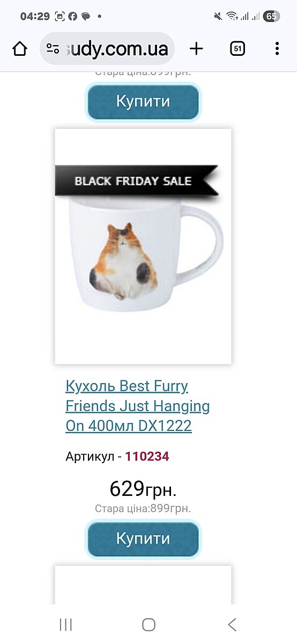Tap the battery indicator in status bar
297x644 pixels.
271,16
